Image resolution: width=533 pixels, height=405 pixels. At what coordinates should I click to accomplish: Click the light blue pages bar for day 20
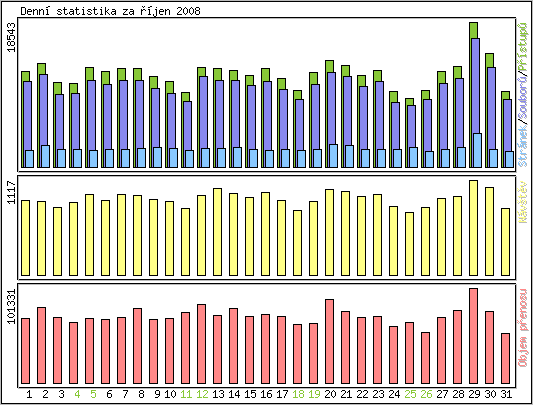(x=333, y=156)
